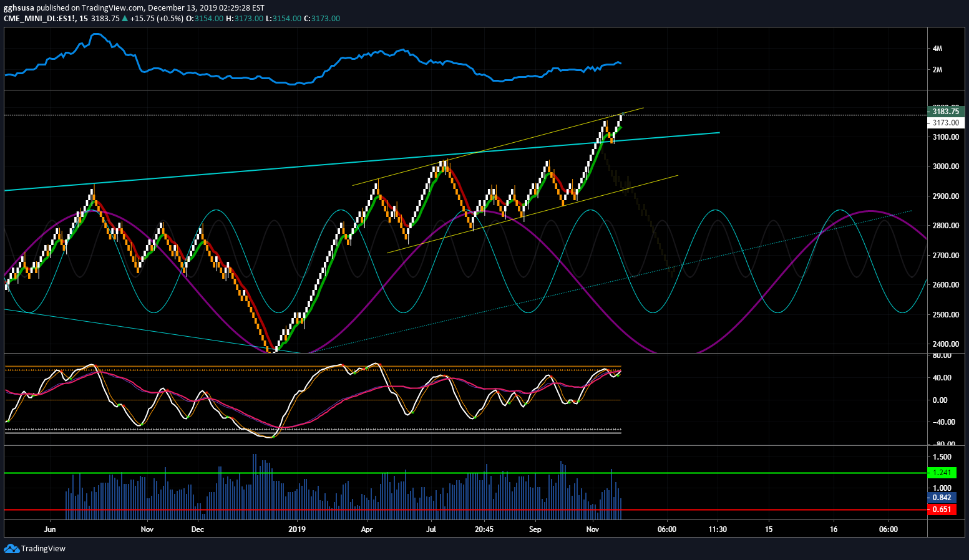Viewport: 969px width, 560px height.
Task: Click the Jun label on time axis
Action: click(x=50, y=529)
